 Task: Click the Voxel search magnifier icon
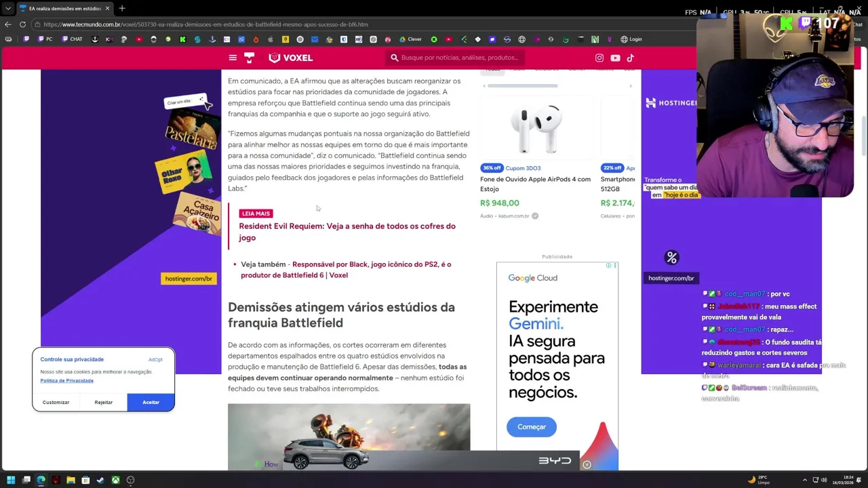[394, 58]
